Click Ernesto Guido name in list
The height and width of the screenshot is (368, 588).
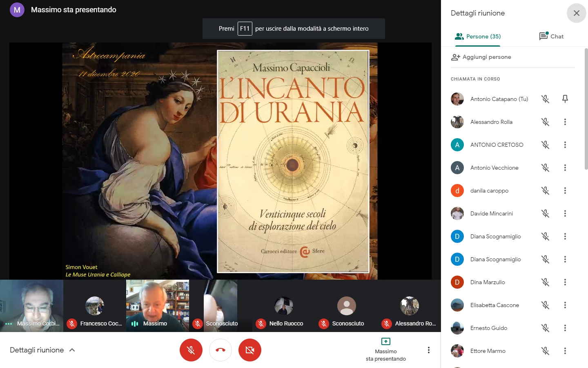489,328
